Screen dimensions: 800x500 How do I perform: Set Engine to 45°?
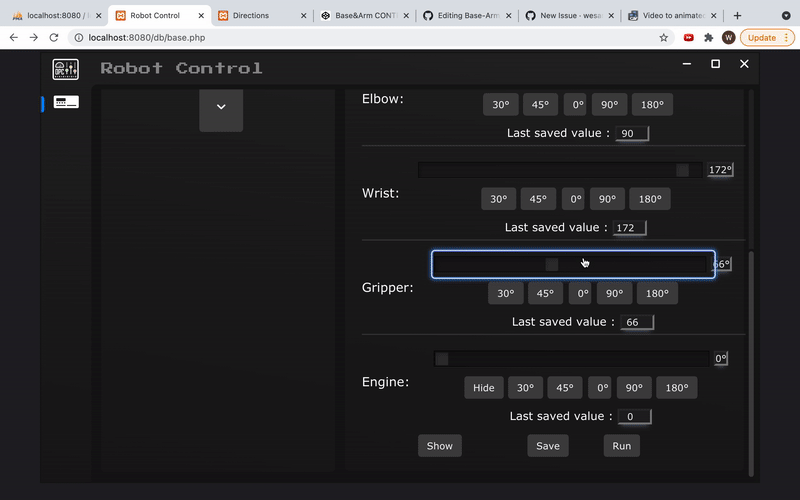pyautogui.click(x=565, y=388)
